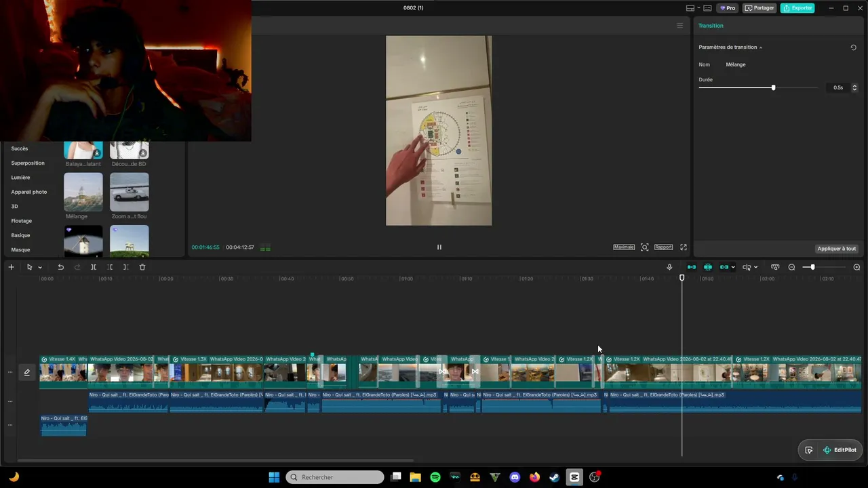
Task: Click the taskbar Rechercher search box
Action: 335,477
